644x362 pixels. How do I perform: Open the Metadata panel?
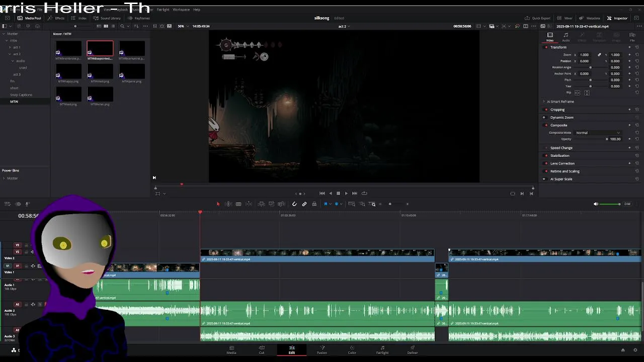590,18
